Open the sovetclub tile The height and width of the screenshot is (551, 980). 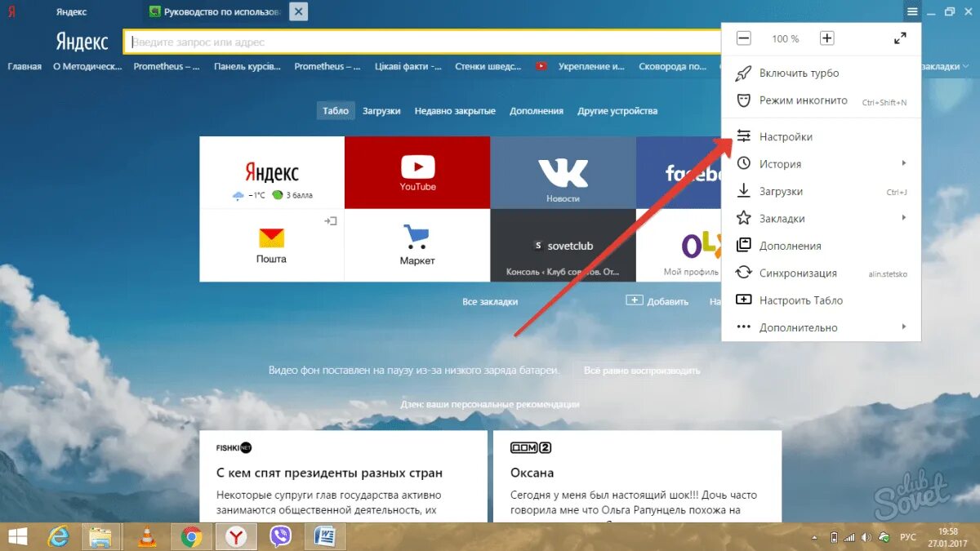[563, 246]
